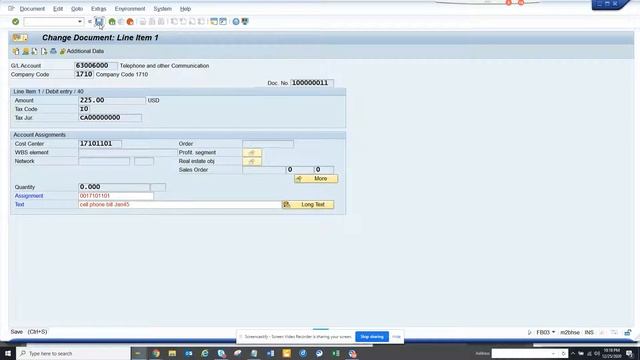Open the Windows notification center icon
Image resolution: width=640 pixels, height=360 pixels.
[x=629, y=353]
